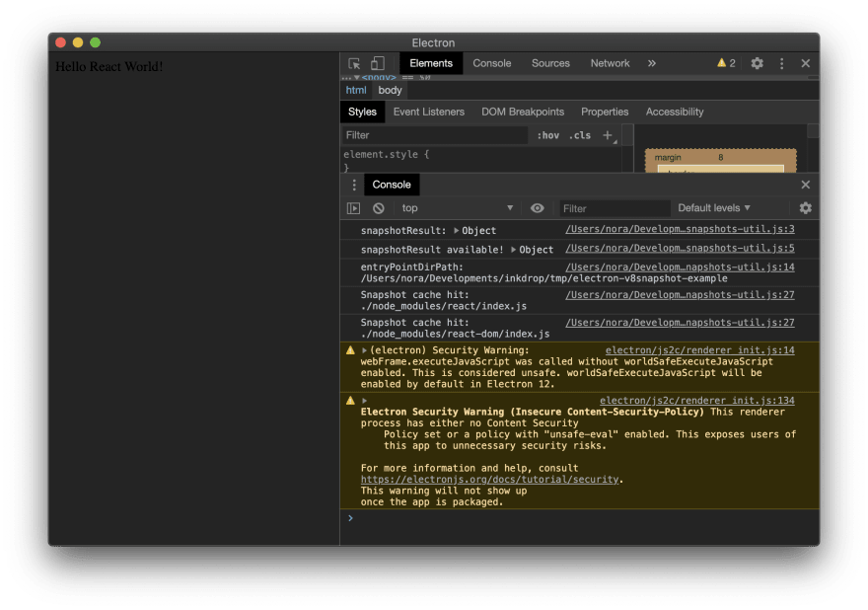
Task: Close the Electron window red button
Action: [61, 42]
